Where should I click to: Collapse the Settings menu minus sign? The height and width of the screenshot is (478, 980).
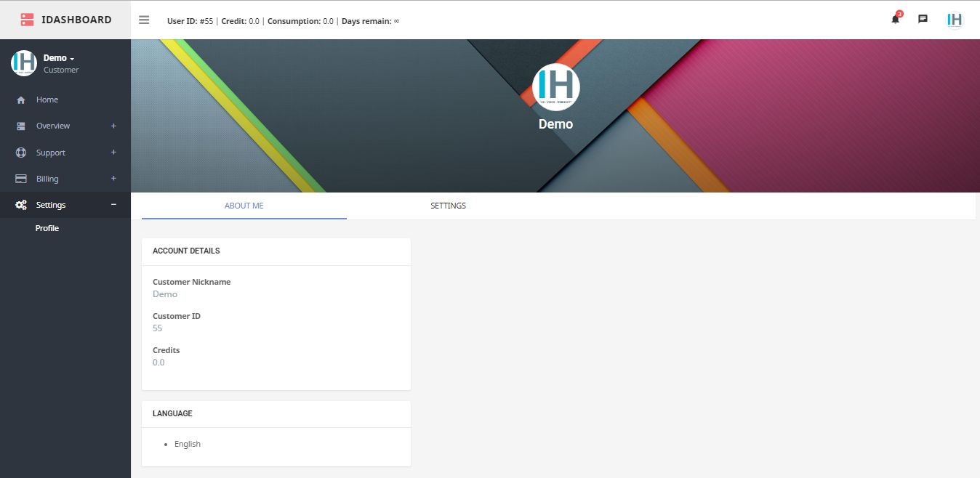click(113, 205)
